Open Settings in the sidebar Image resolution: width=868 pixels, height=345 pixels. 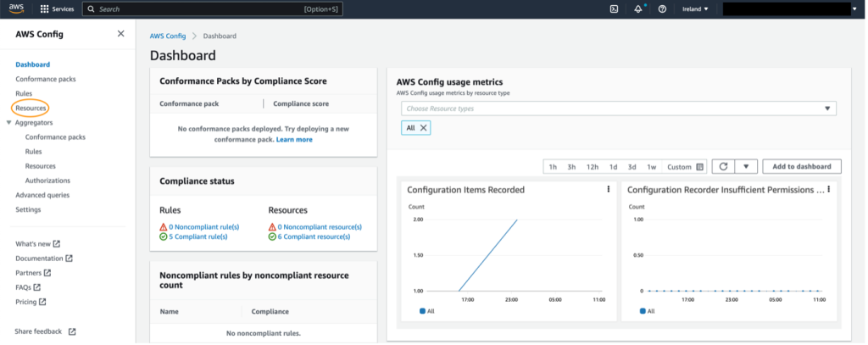pyautogui.click(x=28, y=209)
